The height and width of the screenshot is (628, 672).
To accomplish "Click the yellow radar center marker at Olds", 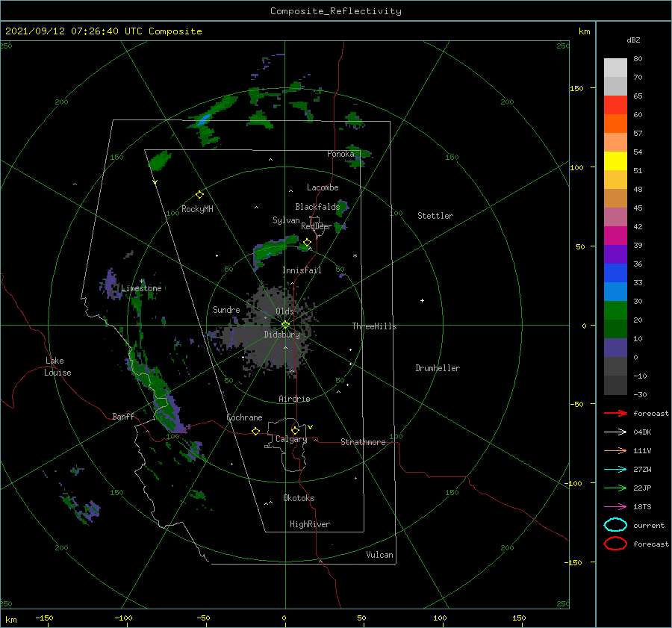I will pos(285,325).
